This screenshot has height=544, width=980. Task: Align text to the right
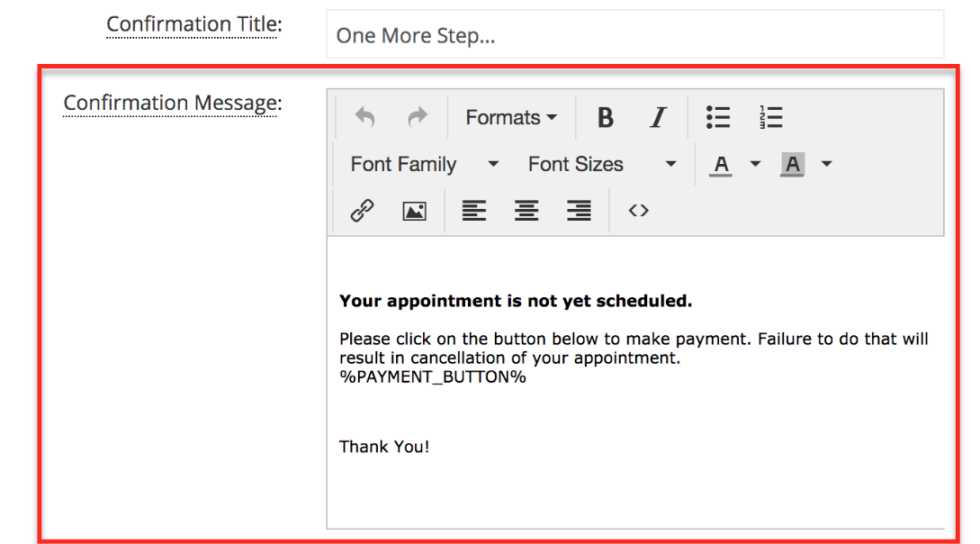point(579,210)
